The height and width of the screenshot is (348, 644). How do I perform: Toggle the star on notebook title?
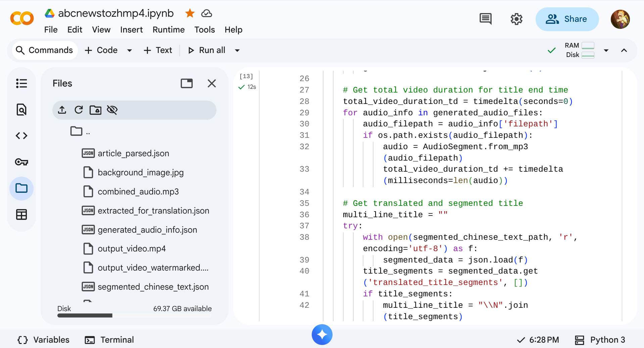190,13
